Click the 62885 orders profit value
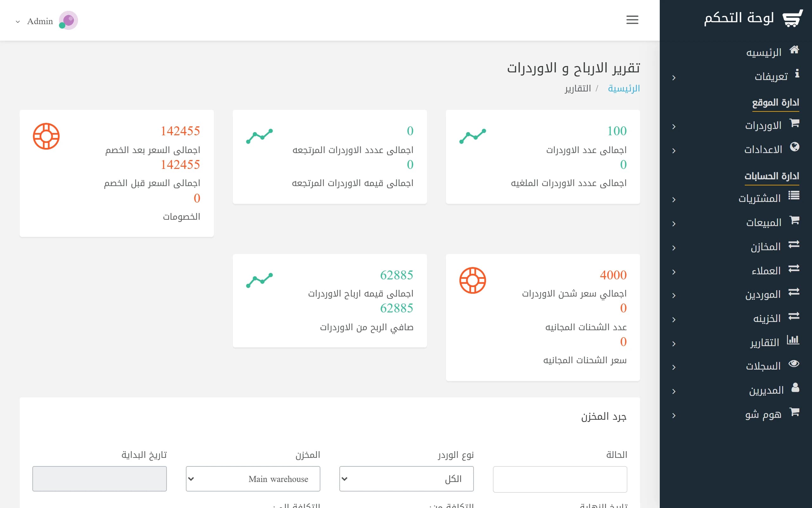 [396, 275]
